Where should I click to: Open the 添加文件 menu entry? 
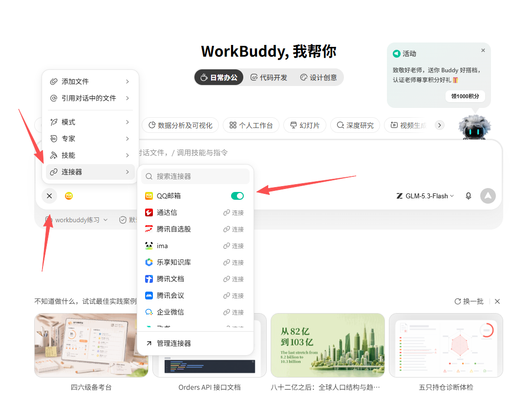point(90,82)
